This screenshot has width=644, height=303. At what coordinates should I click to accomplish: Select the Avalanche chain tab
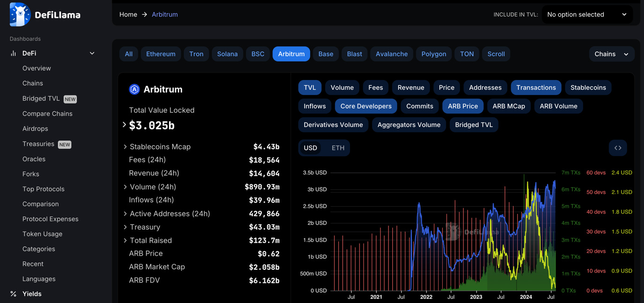392,54
